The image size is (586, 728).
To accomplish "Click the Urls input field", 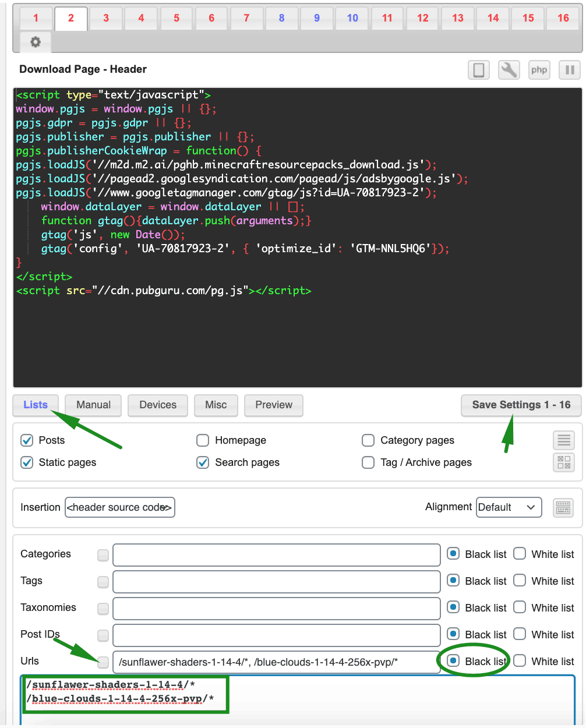I will click(277, 662).
